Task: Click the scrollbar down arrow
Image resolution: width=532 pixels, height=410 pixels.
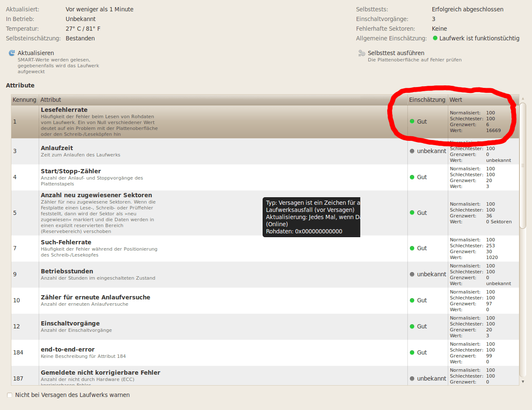Action: (523, 382)
